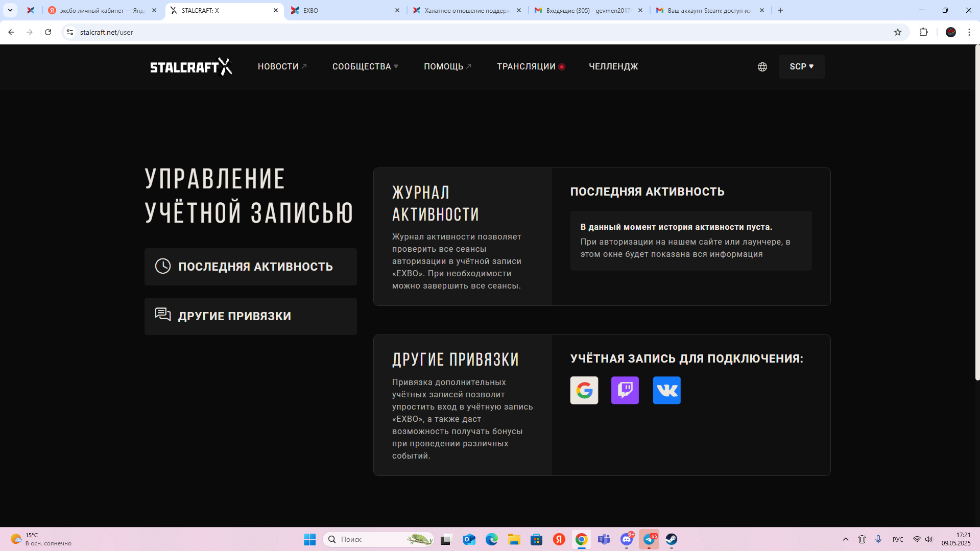Viewport: 980px width, 551px height.
Task: Open Microsoft Teams from the taskbar
Action: point(604,539)
